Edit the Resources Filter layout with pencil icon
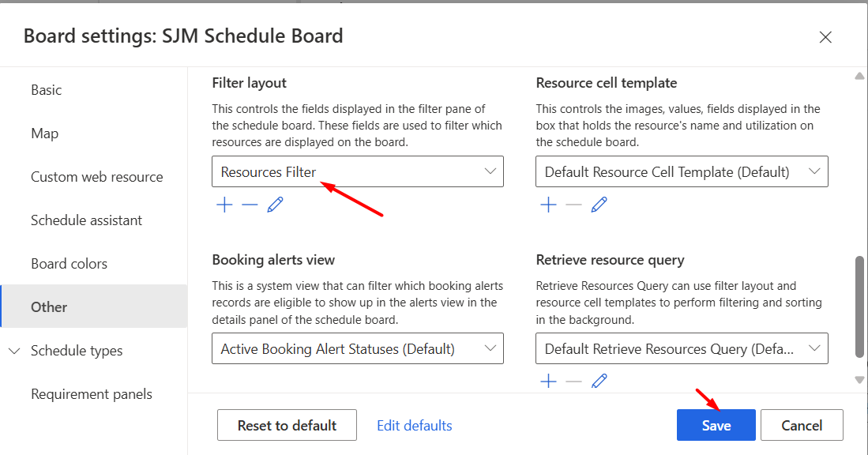 [x=275, y=205]
